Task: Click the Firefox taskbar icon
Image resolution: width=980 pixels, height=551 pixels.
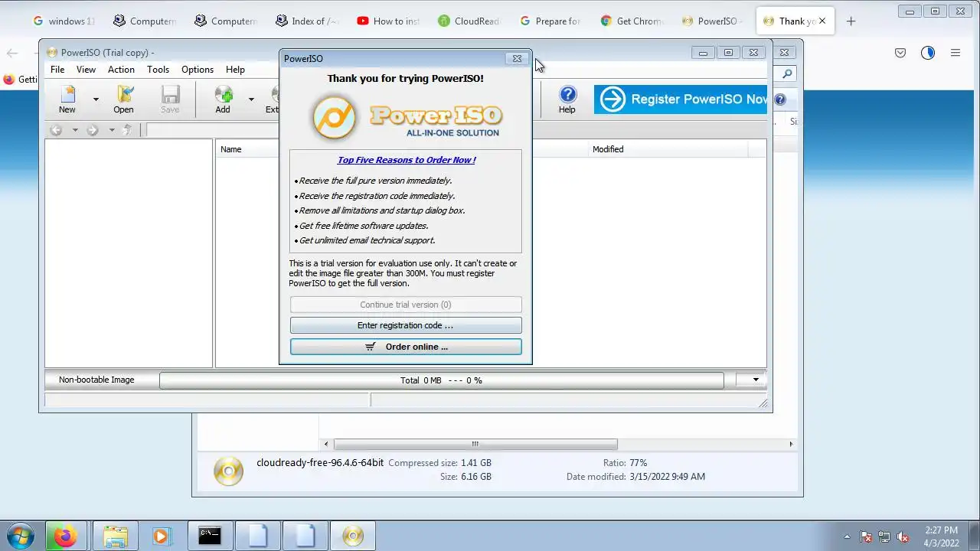Action: pos(66,536)
